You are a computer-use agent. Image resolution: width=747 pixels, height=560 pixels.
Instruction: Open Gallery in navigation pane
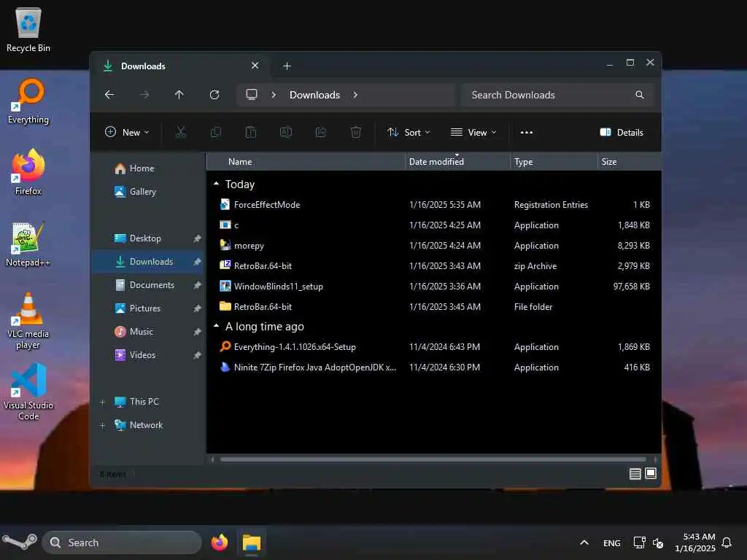click(136, 192)
